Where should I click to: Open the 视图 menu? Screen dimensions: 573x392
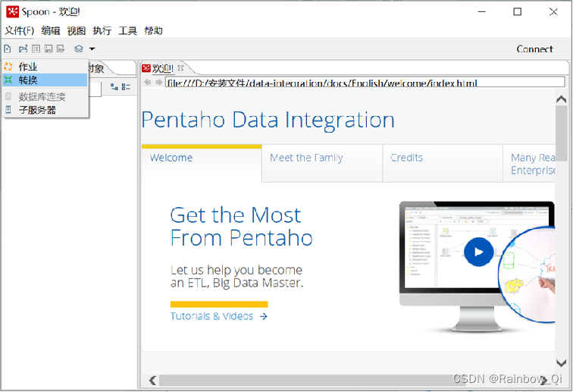coord(77,31)
